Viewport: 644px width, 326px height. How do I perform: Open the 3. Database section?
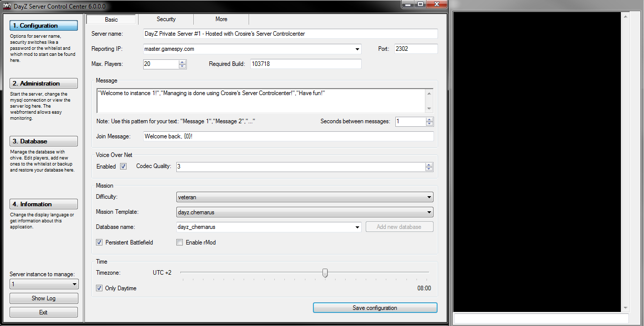pos(44,141)
